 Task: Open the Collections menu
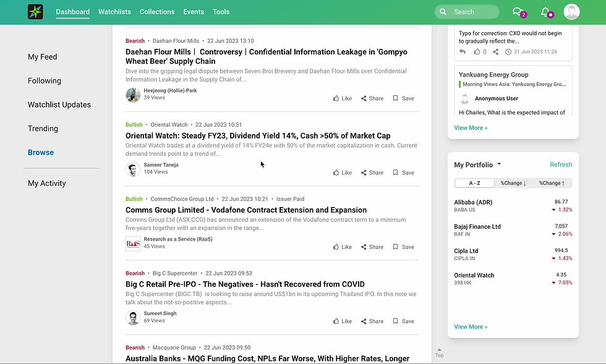pos(157,12)
